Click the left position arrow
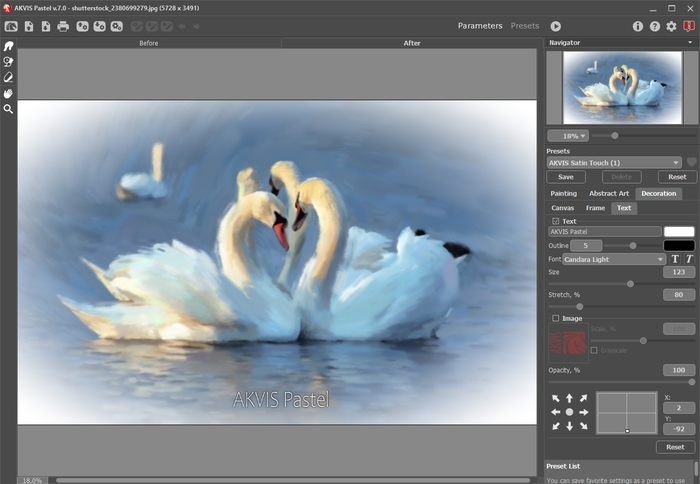Viewport: 700px width, 484px height. pos(555,412)
